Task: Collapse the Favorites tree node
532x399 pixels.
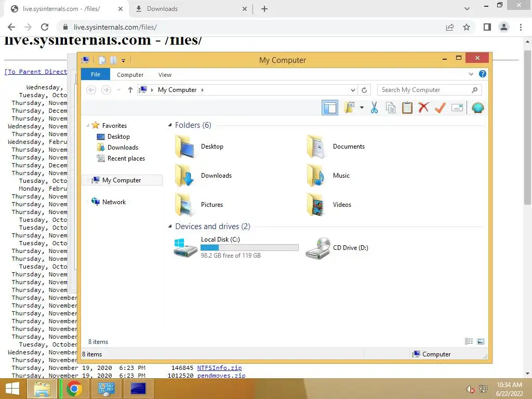Action: 87,126
